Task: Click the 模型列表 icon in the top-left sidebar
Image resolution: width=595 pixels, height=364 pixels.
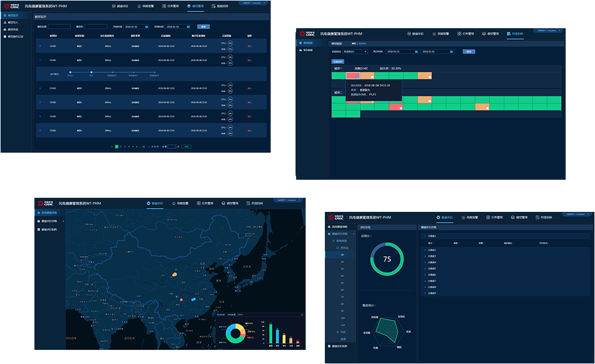Action: tap(5, 29)
